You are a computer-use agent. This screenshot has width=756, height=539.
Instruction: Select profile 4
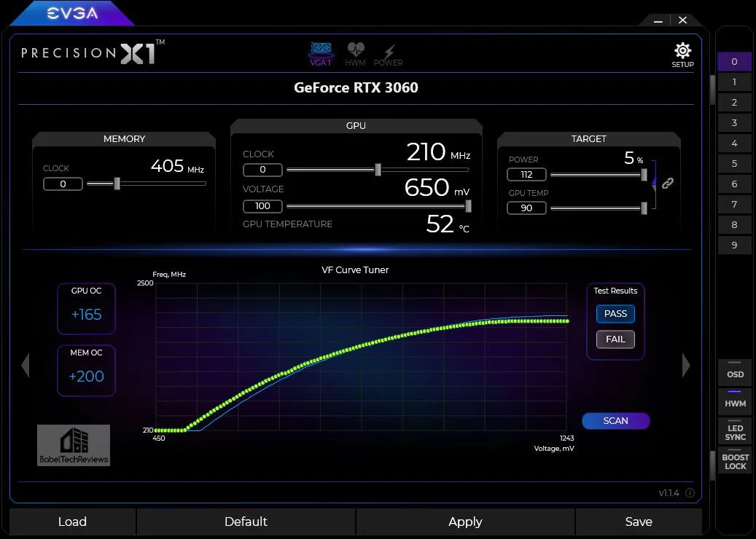tap(734, 143)
